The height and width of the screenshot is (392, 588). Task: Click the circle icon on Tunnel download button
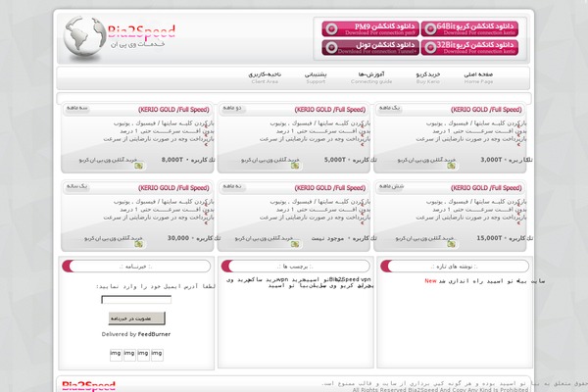[331, 48]
